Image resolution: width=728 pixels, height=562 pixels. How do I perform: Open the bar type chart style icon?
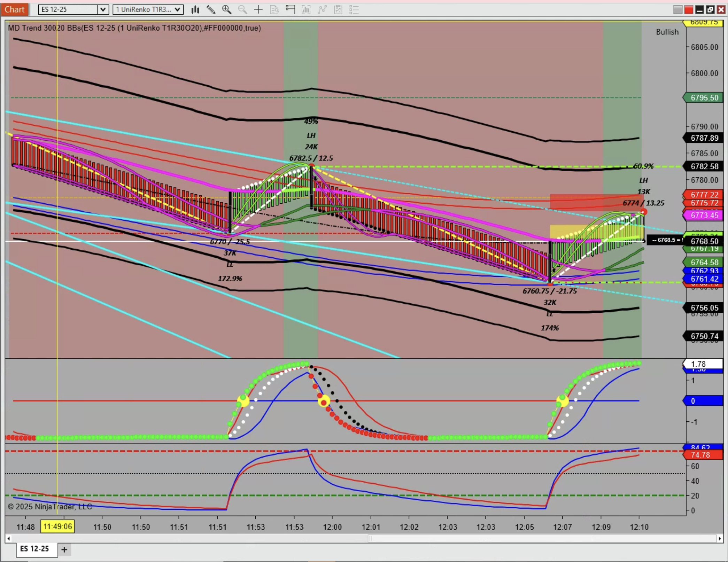[x=195, y=10]
